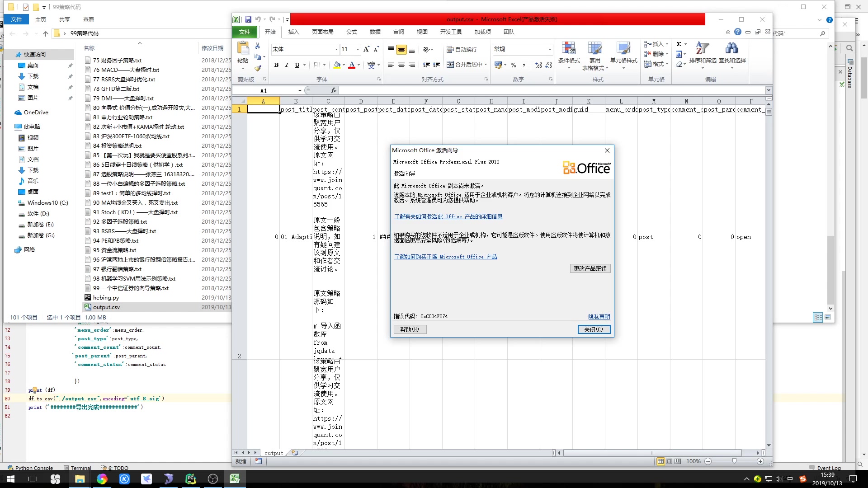The width and height of the screenshot is (868, 488).
Task: Click the Align Text Right icon
Action: click(412, 65)
